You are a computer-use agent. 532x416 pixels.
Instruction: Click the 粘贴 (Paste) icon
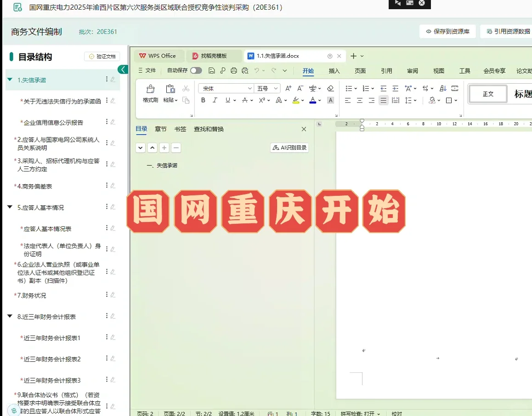point(170,88)
